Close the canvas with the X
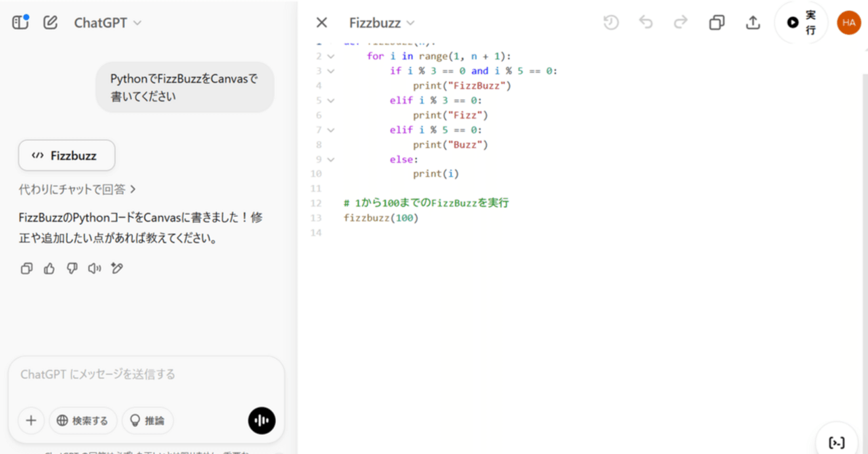The image size is (868, 454). (x=321, y=22)
